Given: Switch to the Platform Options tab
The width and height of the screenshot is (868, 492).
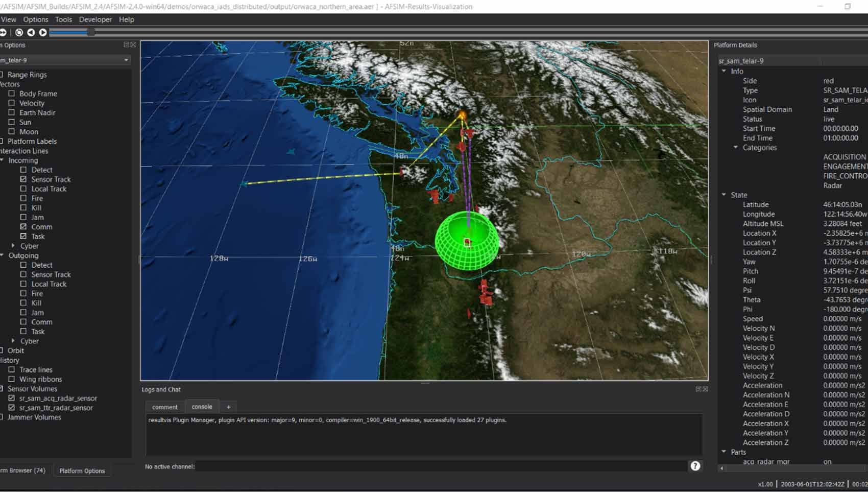Looking at the screenshot, I should click(x=82, y=471).
